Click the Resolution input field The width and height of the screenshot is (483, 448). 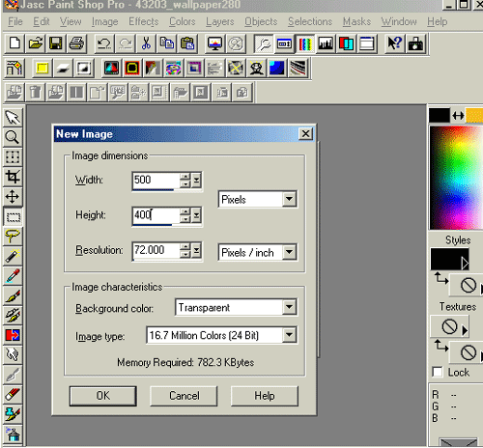point(156,250)
